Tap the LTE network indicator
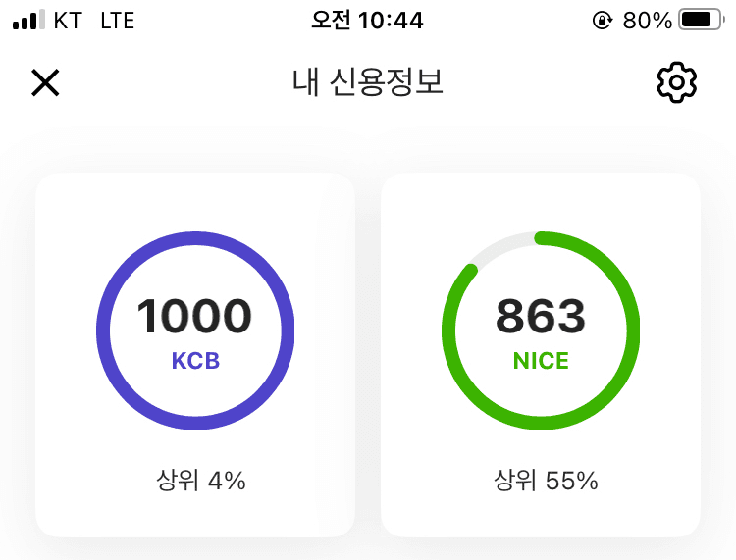The height and width of the screenshot is (560, 736). click(118, 20)
